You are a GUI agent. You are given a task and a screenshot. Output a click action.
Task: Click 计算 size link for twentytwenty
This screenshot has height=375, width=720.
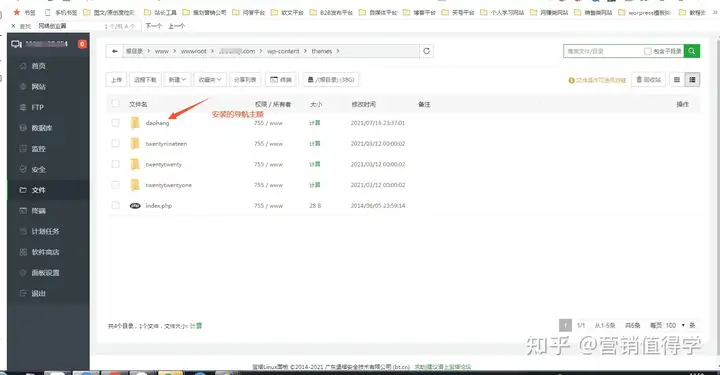[315, 164]
